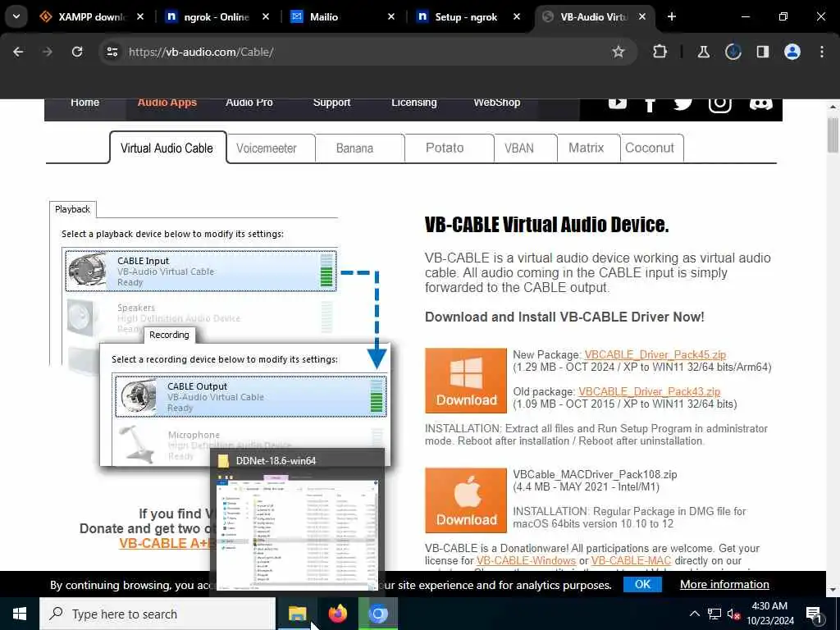Screen dimensions: 840x630
Task: Click the Windows Download button
Action: [466, 381]
